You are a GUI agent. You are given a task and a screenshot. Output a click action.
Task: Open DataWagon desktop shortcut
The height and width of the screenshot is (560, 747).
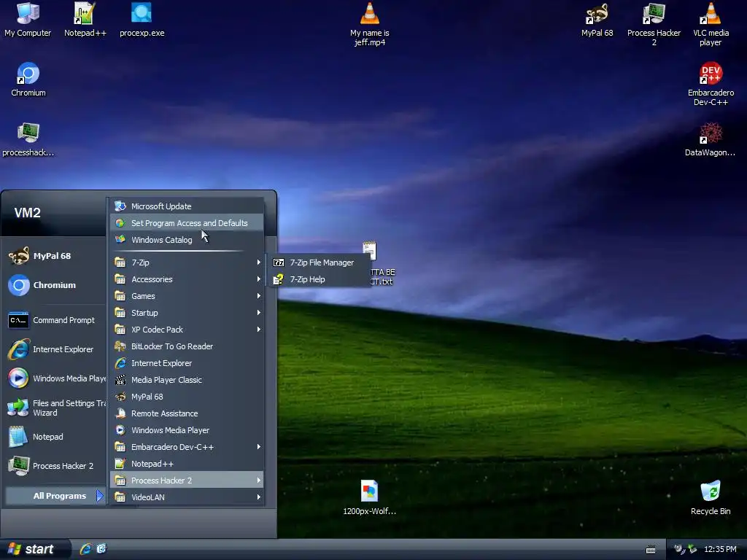pyautogui.click(x=710, y=139)
